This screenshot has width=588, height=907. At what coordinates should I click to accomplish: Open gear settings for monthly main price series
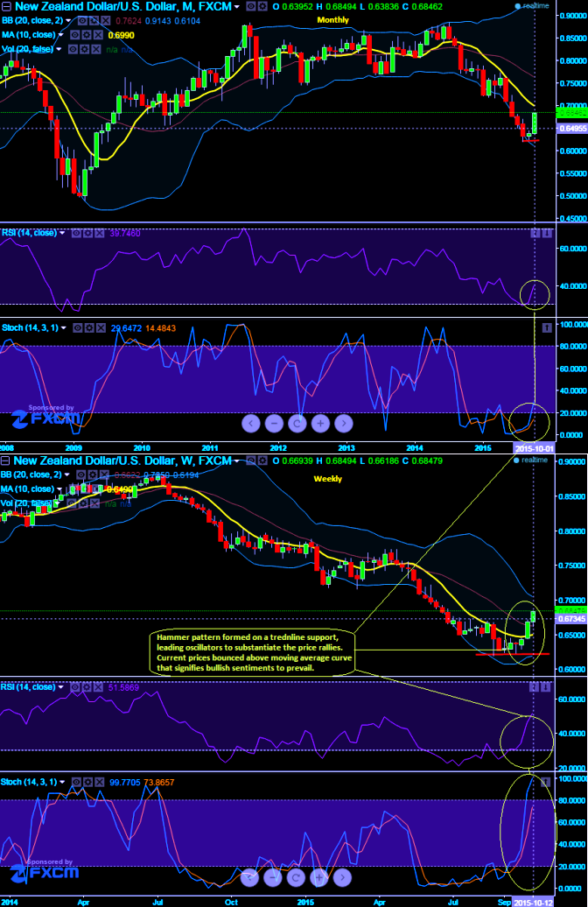coord(262,6)
